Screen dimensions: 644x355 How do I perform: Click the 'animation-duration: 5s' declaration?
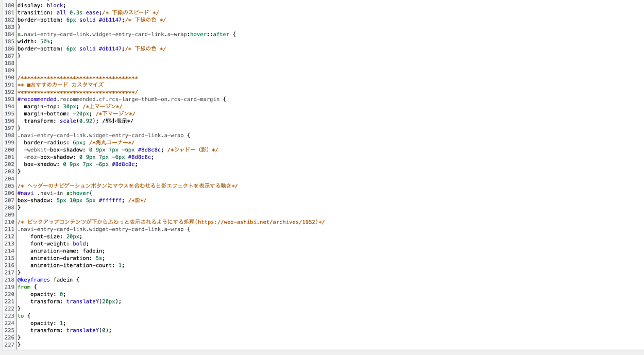click(67, 258)
